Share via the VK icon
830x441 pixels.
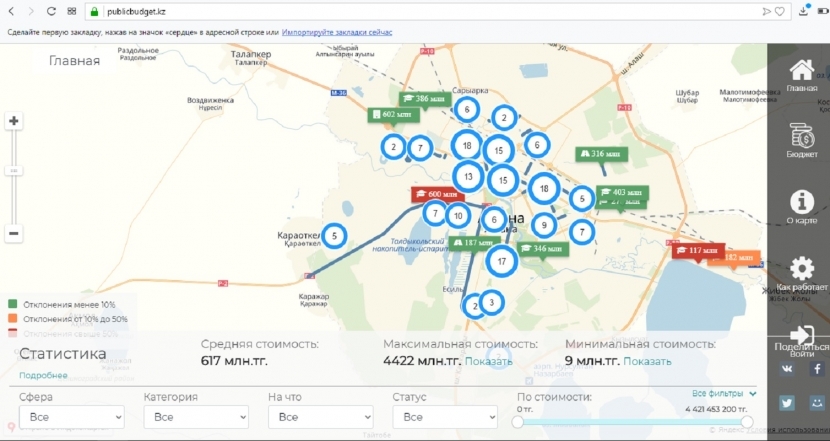click(x=787, y=369)
